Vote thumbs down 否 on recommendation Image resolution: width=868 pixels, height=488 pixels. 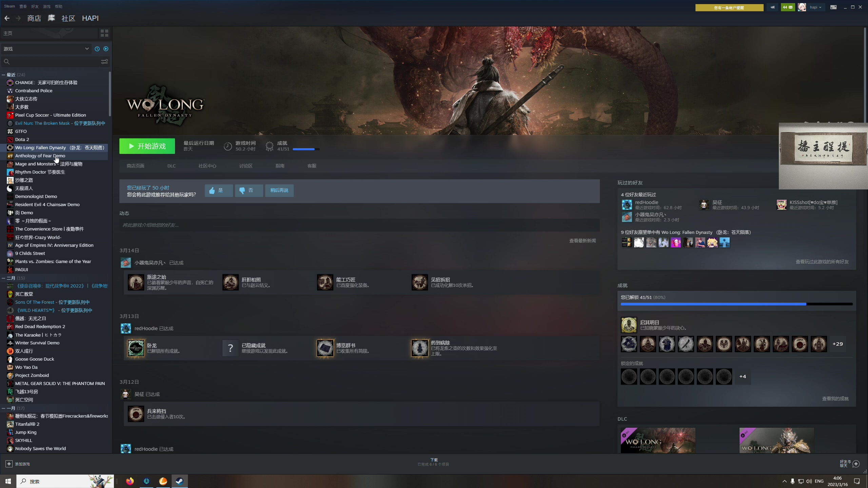[249, 190]
